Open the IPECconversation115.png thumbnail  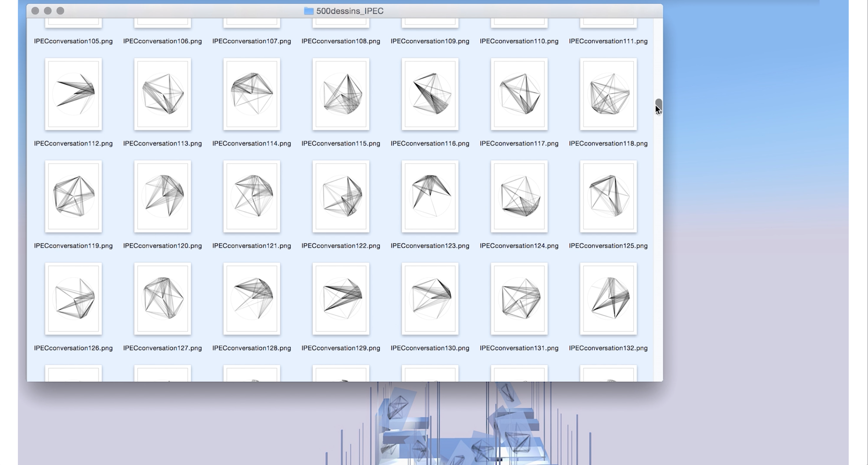click(x=341, y=94)
